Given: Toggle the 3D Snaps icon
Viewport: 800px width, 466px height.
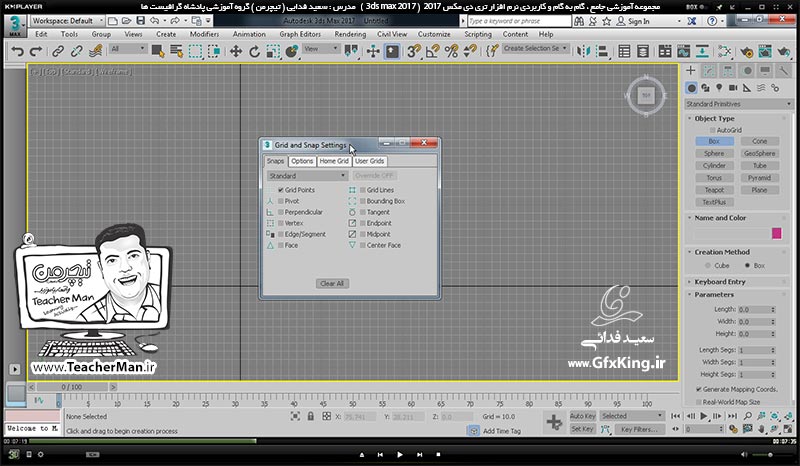Looking at the screenshot, I should [414, 51].
